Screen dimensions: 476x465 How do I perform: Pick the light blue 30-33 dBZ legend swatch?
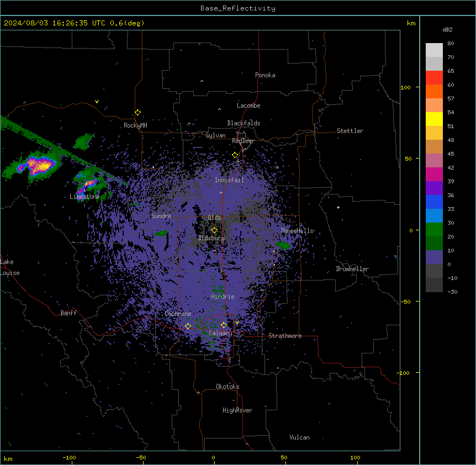coord(434,216)
